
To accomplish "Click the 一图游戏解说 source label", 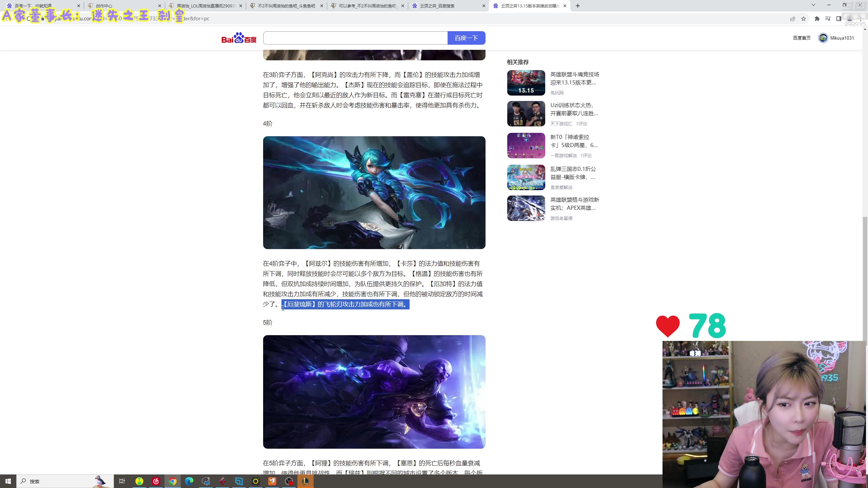I will 563,156.
